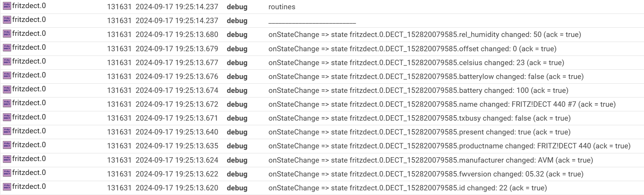Screen dimensions: 644x195
Task: Click the fritzdect icon on the celsius row
Action: click(7, 61)
